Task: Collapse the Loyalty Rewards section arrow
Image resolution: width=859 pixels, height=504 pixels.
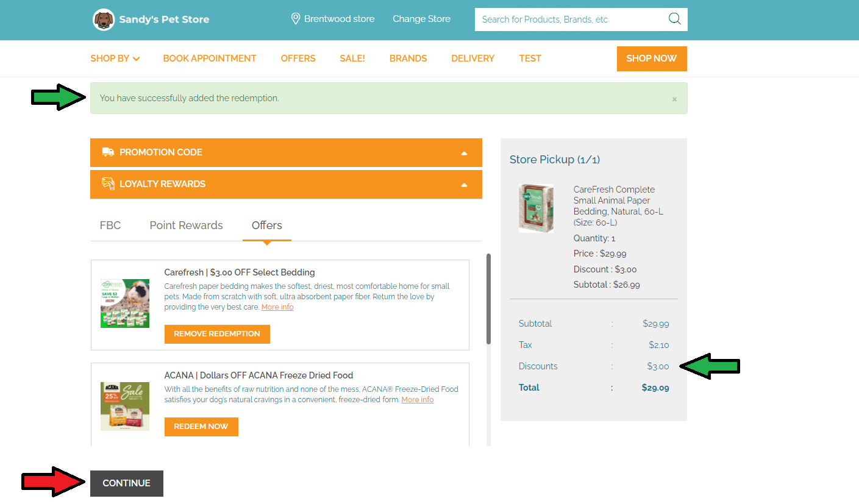Action: 464,185
